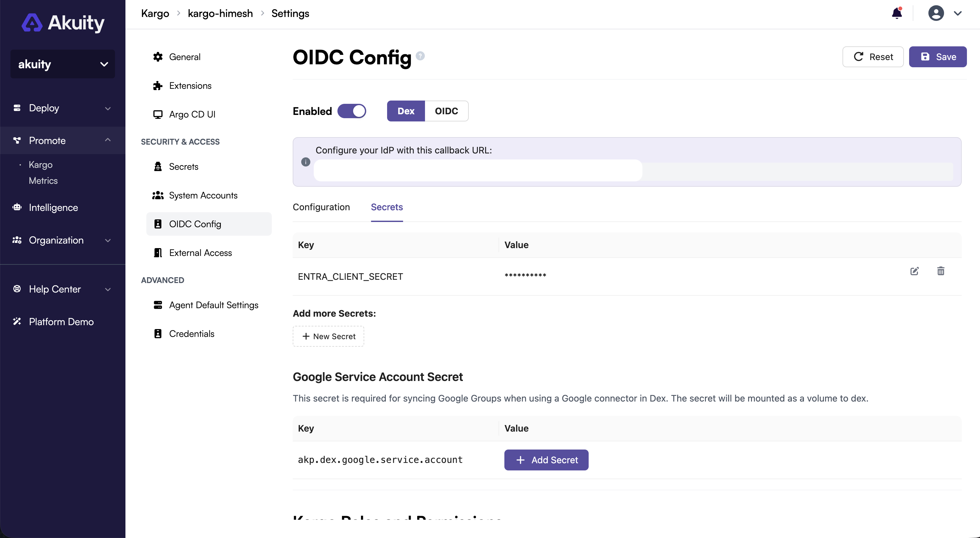Click the Credentials badge icon

158,334
